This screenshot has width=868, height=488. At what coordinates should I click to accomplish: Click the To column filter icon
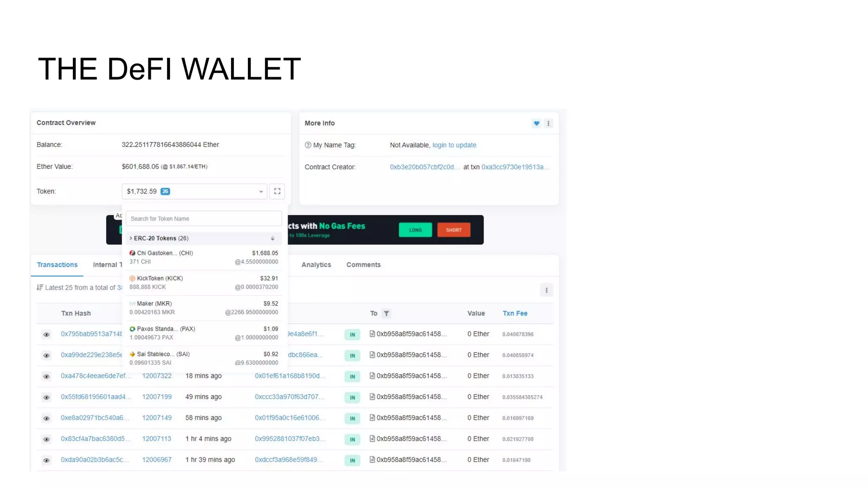(x=386, y=313)
